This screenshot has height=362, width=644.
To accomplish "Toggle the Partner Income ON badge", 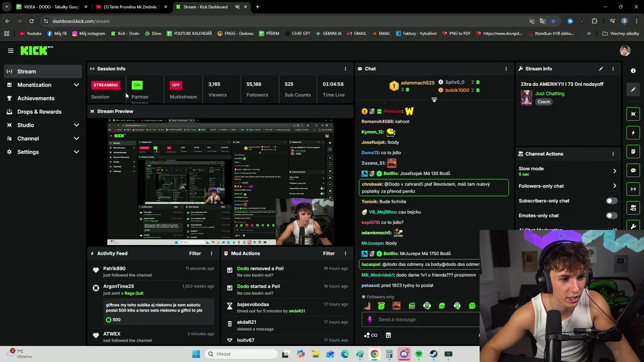I will (137, 85).
